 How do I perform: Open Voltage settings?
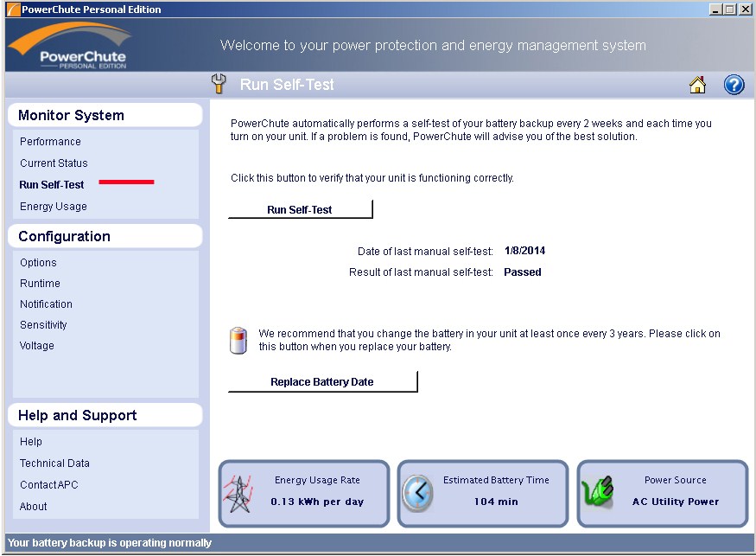coord(36,346)
